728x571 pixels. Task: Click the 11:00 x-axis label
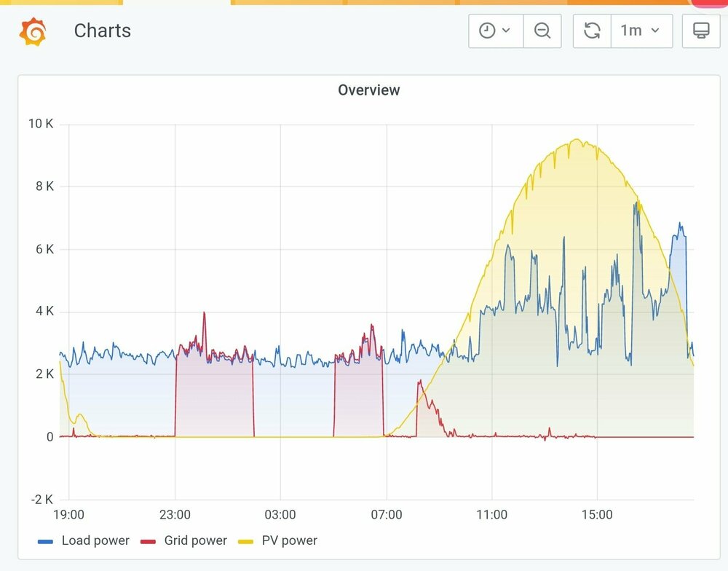(491, 514)
